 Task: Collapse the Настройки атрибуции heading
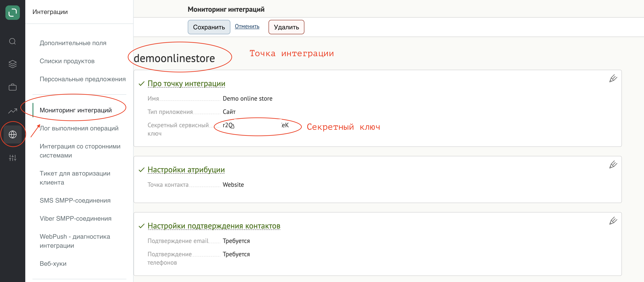pyautogui.click(x=186, y=170)
